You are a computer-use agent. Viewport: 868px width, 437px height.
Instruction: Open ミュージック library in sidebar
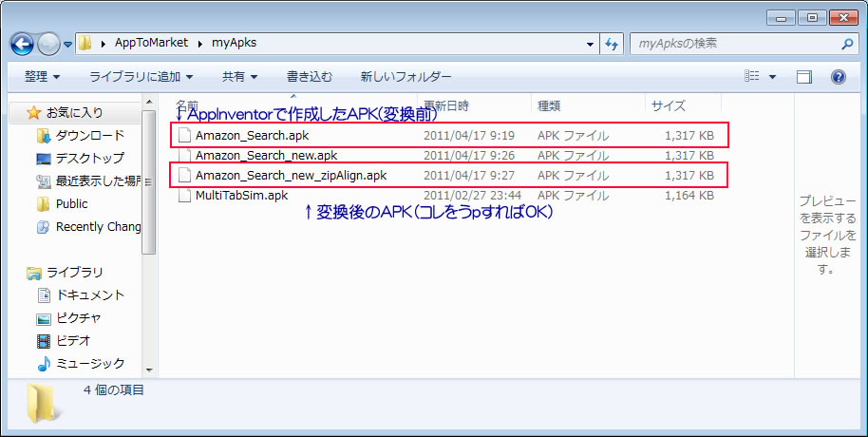[x=89, y=363]
